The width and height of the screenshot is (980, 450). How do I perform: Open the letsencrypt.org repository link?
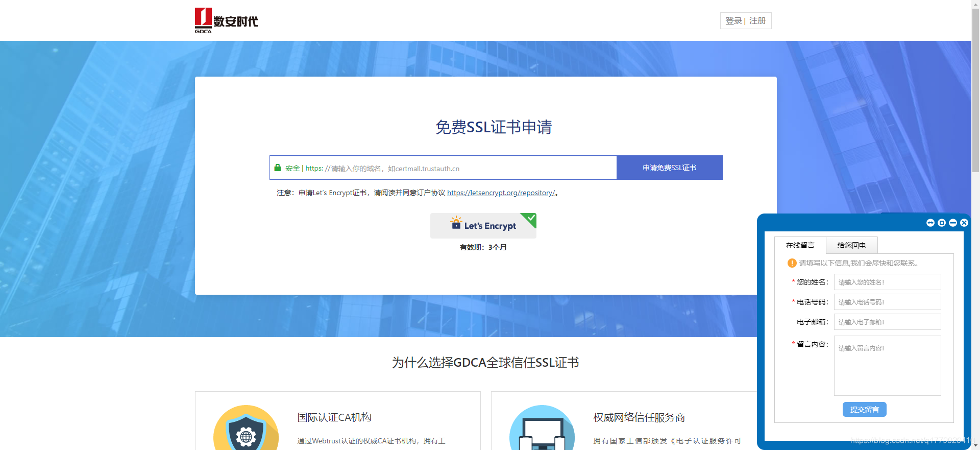click(501, 193)
